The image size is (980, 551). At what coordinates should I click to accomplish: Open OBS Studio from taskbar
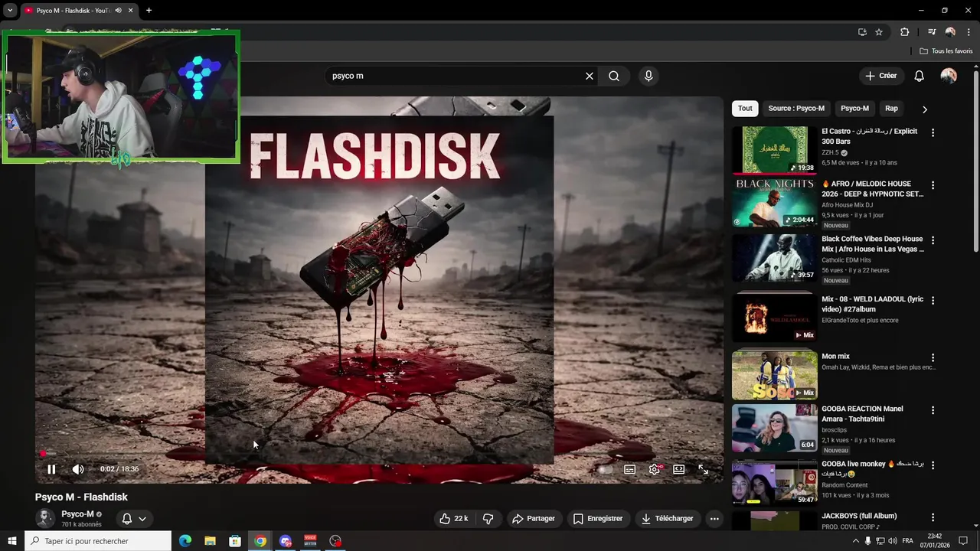coord(335,541)
